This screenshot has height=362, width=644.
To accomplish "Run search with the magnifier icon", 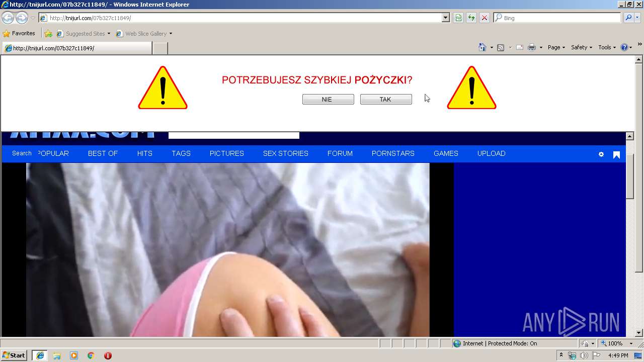I will [628, 18].
